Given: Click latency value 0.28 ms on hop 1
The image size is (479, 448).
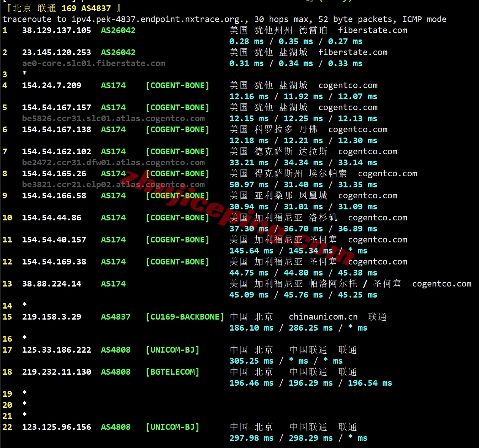Looking at the screenshot, I should 247,41.
